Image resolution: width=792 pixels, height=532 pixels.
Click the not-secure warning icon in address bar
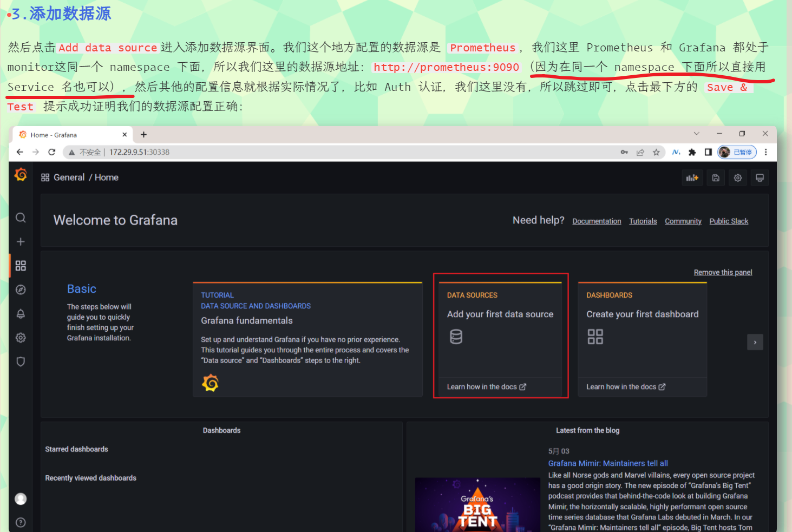[71, 153]
